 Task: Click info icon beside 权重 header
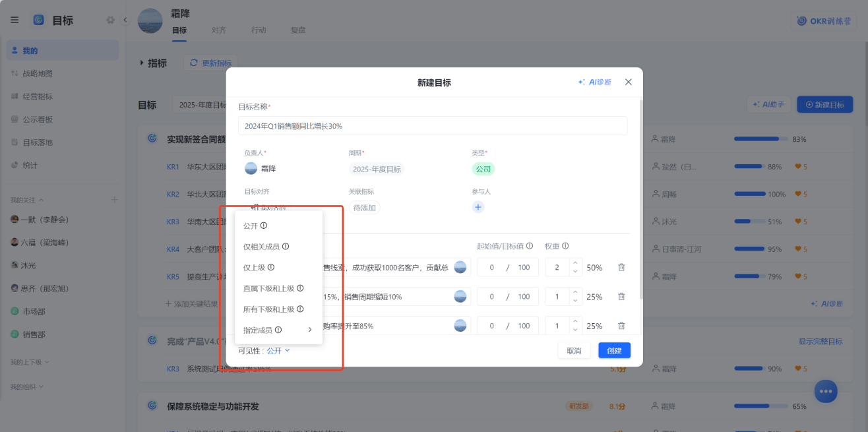click(565, 246)
